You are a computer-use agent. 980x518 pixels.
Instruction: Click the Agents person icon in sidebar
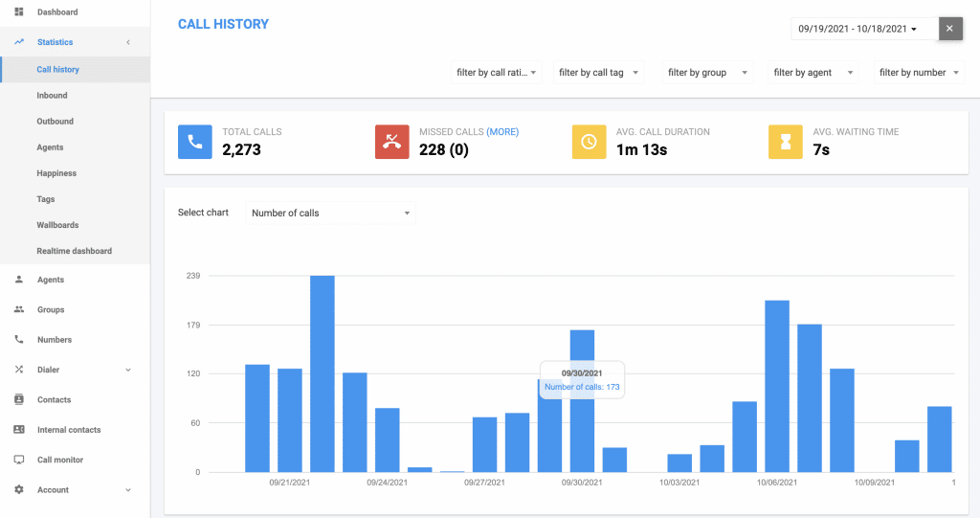19,280
